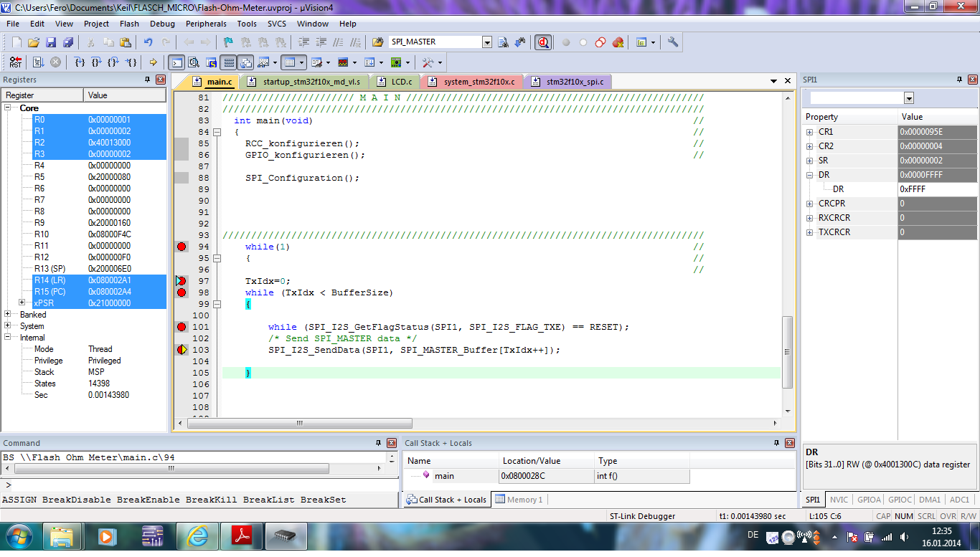Toggle Start/Stop Debug Session button

click(543, 42)
